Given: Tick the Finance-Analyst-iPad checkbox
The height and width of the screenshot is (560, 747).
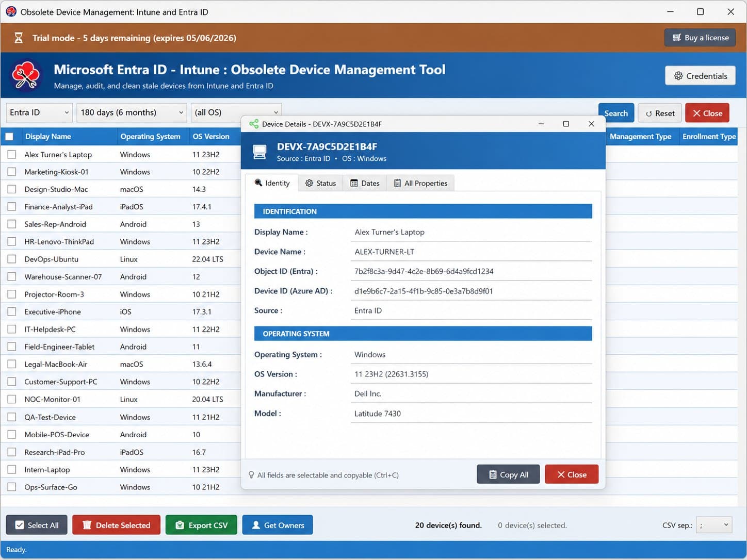Looking at the screenshot, I should (x=11, y=207).
